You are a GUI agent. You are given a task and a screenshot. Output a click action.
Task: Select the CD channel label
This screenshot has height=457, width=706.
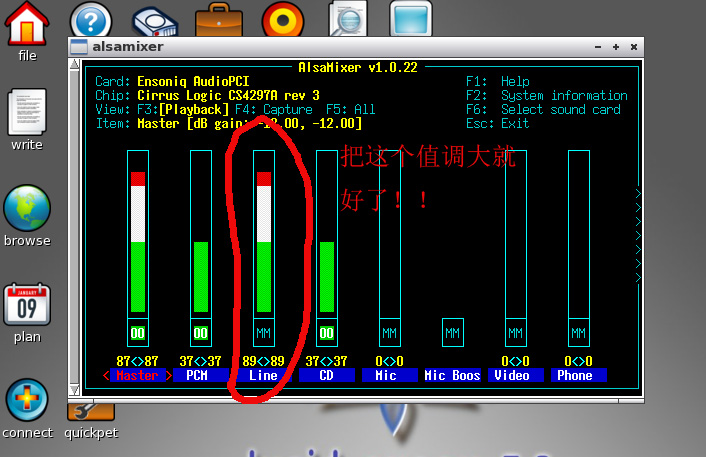(x=326, y=376)
